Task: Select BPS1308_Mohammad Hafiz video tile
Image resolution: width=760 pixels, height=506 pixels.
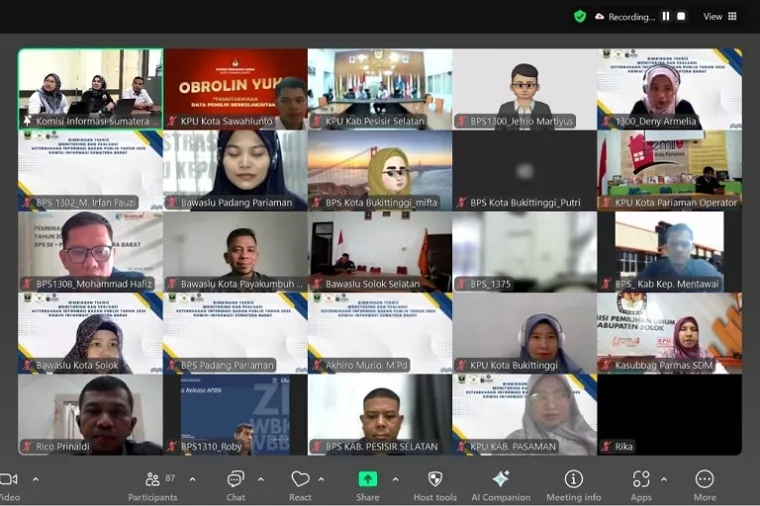Action: pos(91,252)
